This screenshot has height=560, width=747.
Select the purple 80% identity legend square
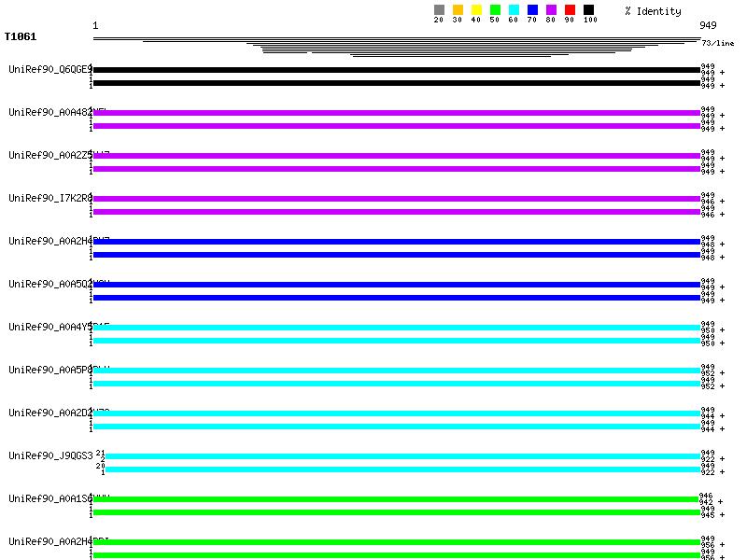pyautogui.click(x=551, y=10)
